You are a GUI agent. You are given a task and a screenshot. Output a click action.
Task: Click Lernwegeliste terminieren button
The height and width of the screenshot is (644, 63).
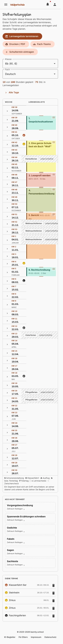(x=22, y=36)
